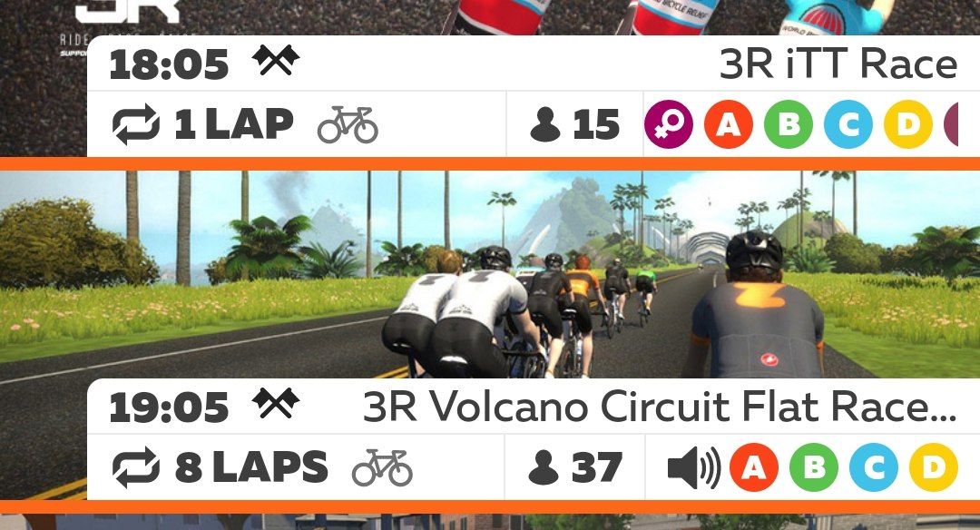Click the crossed race flags icon next to 19:05
The width and height of the screenshot is (980, 530).
[x=276, y=403]
